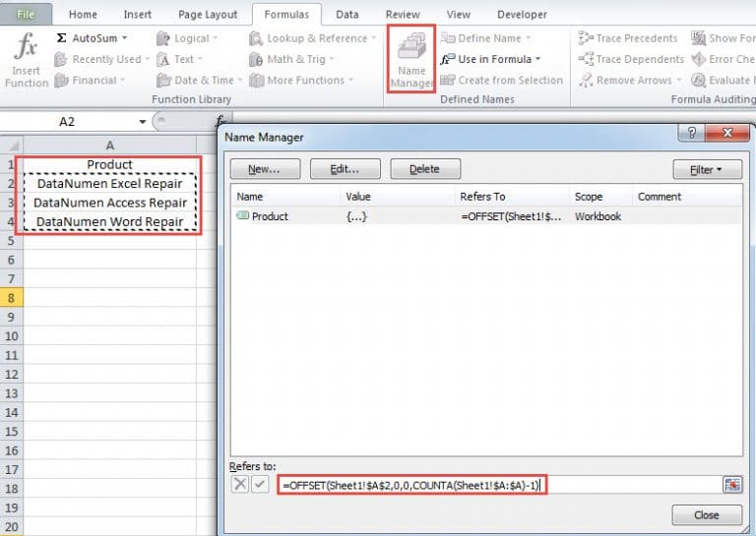Click Name Manager help question mark
Image resolution: width=756 pixels, height=536 pixels.
pos(691,133)
